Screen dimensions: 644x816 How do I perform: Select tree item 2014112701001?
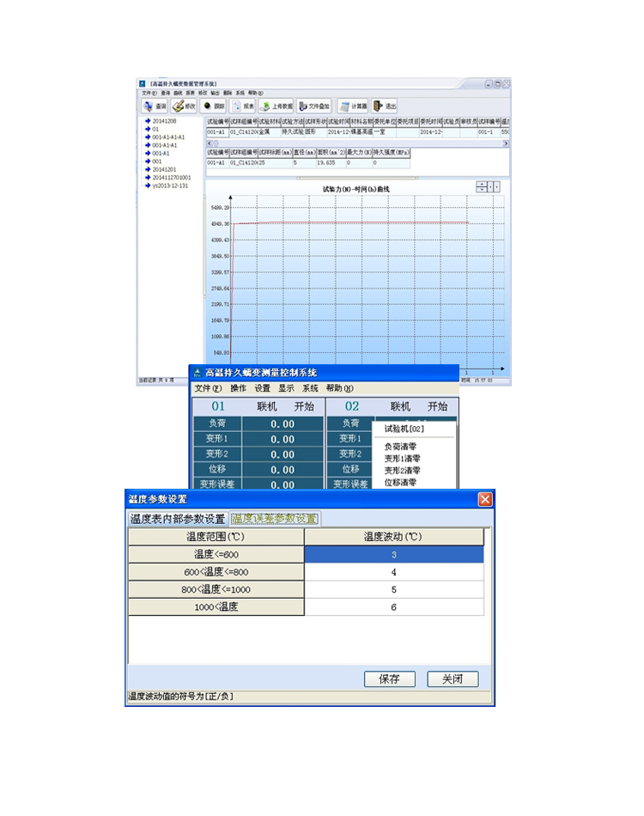pyautogui.click(x=171, y=177)
